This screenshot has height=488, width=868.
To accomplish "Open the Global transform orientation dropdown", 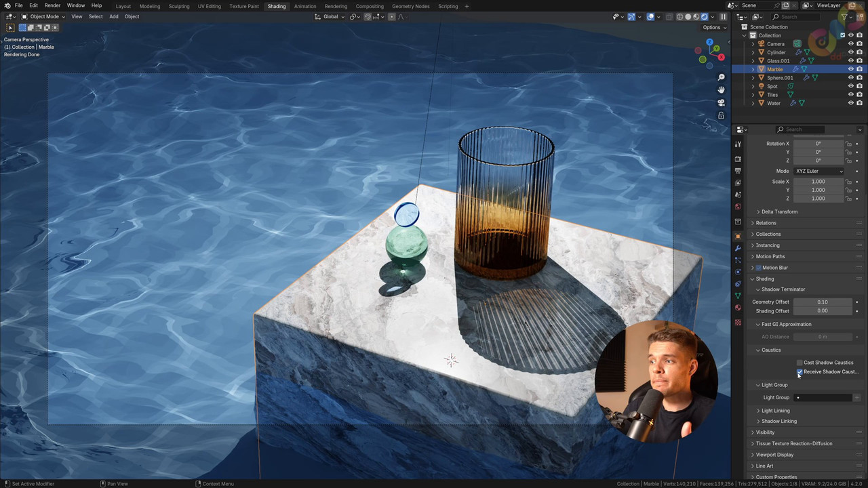I will coord(330,17).
